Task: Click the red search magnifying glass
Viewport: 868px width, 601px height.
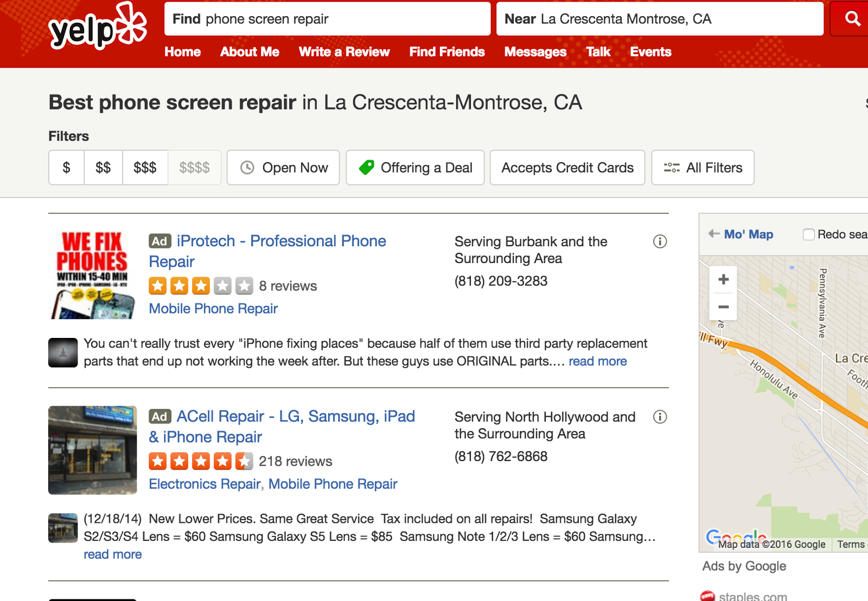Action: click(852, 18)
